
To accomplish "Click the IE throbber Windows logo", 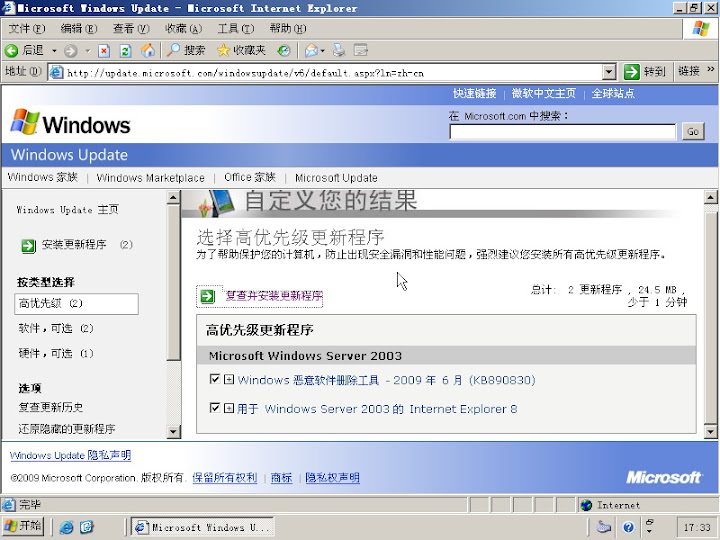I will 700,28.
